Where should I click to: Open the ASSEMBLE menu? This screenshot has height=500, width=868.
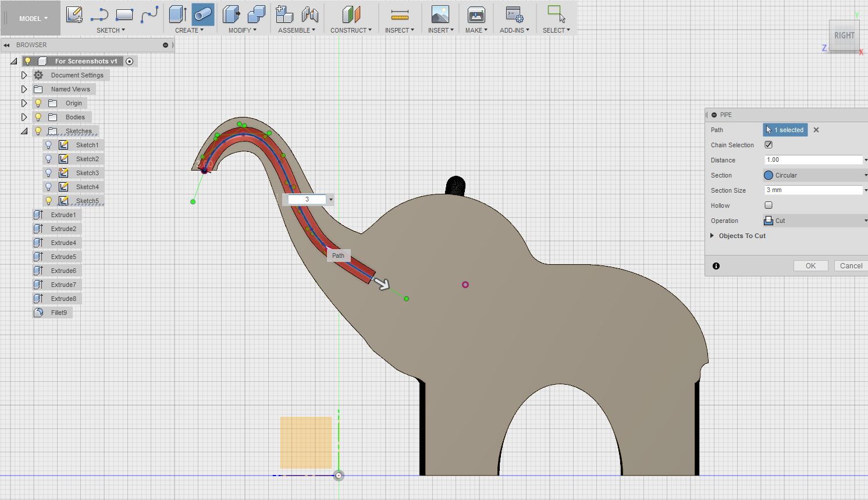click(297, 30)
